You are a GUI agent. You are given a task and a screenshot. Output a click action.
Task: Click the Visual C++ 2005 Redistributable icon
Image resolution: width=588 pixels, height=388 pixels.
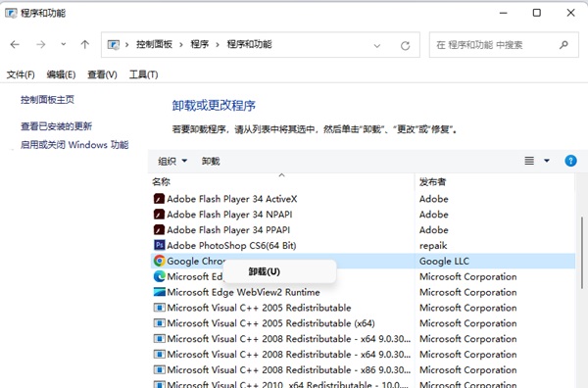(160, 308)
